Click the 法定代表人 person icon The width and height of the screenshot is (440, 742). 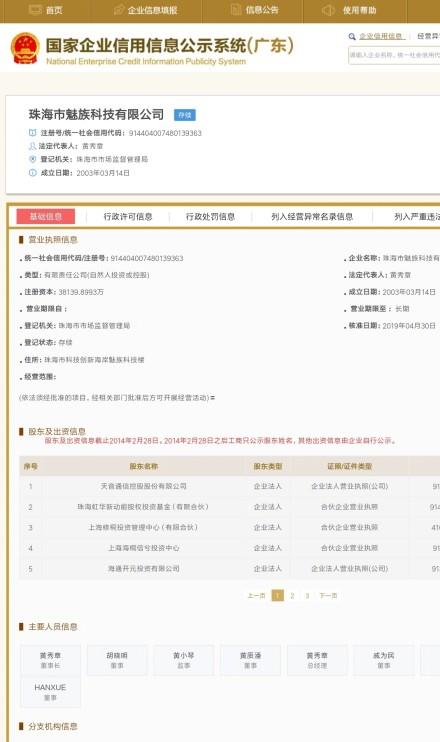point(33,146)
